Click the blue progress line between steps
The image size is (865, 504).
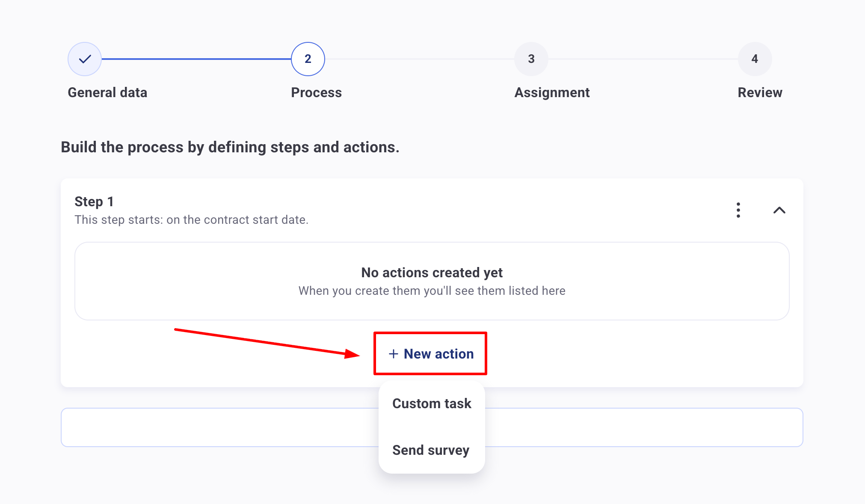[x=197, y=59]
